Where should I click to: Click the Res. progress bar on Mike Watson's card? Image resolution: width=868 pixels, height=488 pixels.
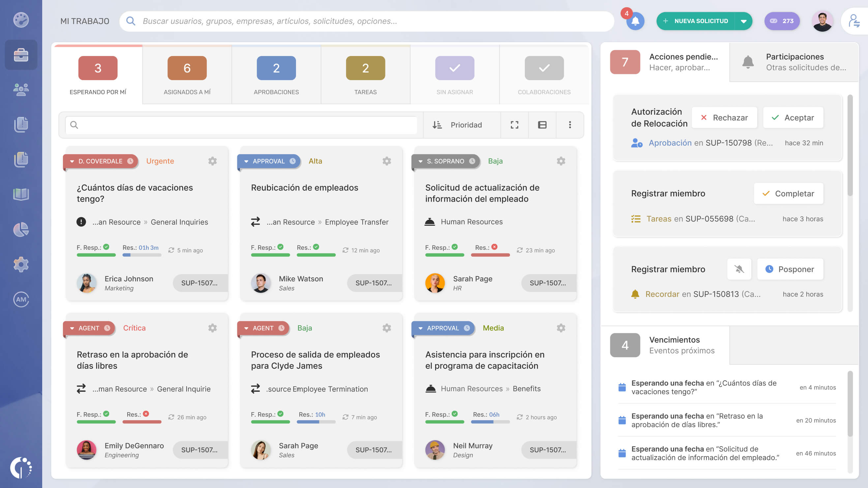click(316, 255)
